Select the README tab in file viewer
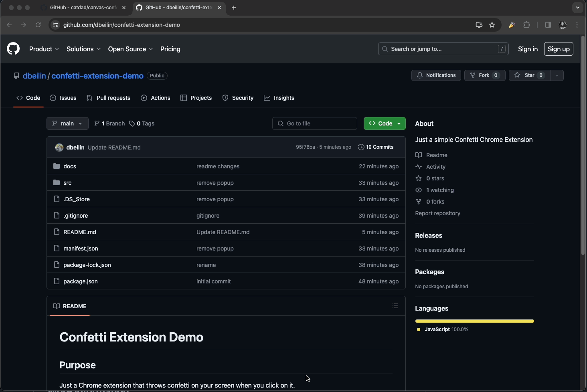Image resolution: width=587 pixels, height=392 pixels. [70, 306]
